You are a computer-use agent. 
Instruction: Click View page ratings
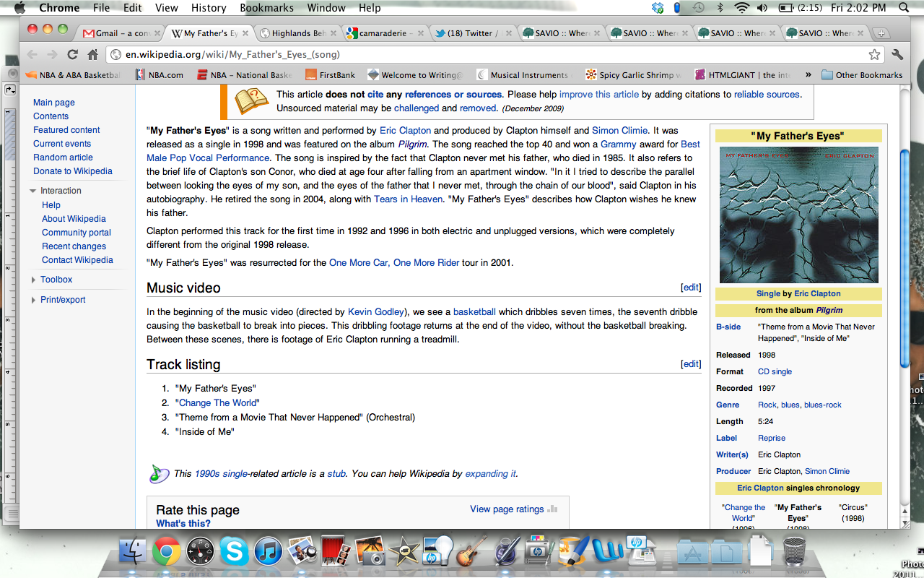(507, 509)
